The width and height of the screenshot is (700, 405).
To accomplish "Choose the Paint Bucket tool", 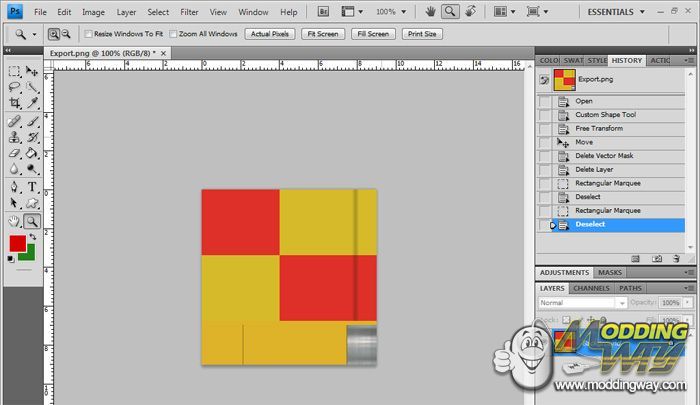I will click(32, 154).
